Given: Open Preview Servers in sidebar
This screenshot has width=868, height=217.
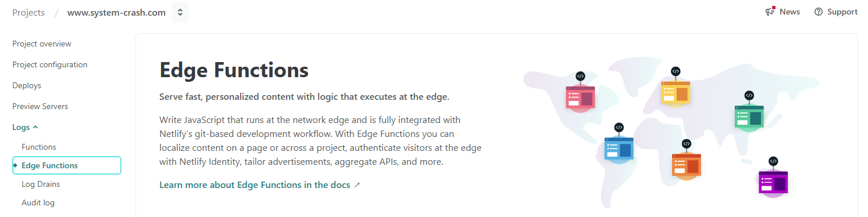Looking at the screenshot, I should [40, 106].
